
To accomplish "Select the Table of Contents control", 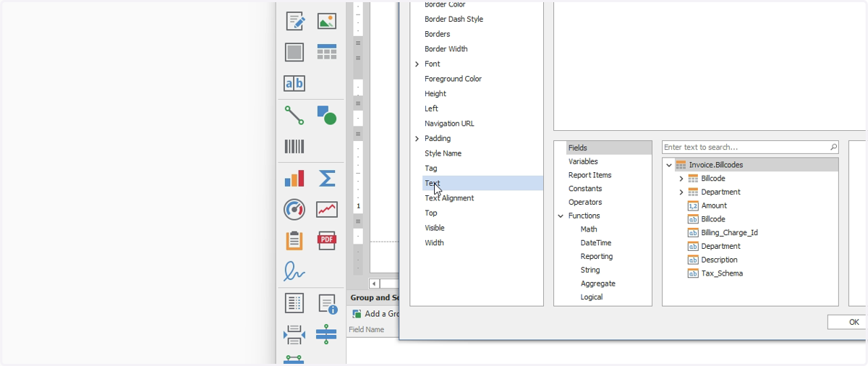I will 294,303.
